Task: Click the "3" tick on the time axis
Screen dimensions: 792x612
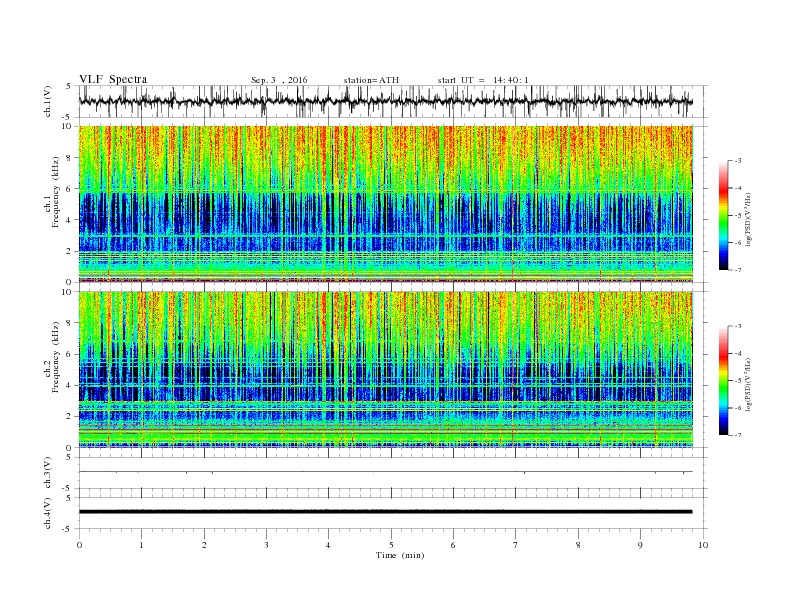Action: (x=266, y=545)
